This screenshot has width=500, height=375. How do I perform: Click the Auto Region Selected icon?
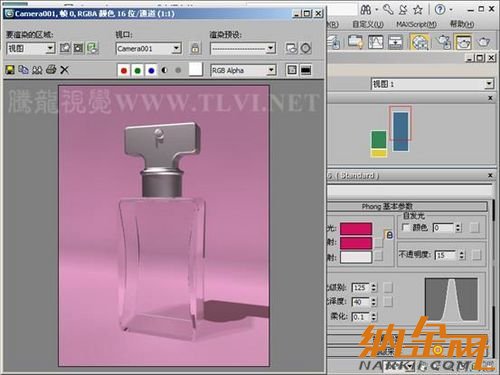[79, 48]
